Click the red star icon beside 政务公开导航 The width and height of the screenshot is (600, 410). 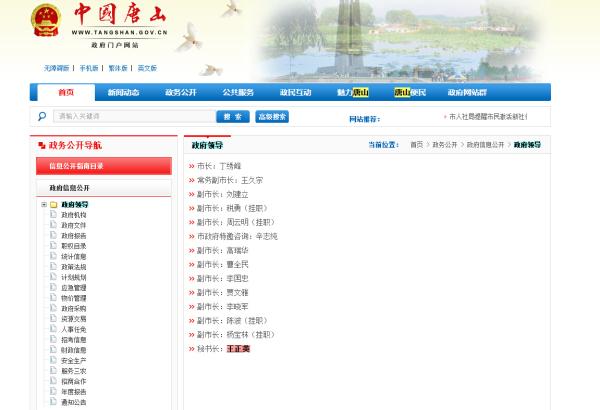pos(41,145)
